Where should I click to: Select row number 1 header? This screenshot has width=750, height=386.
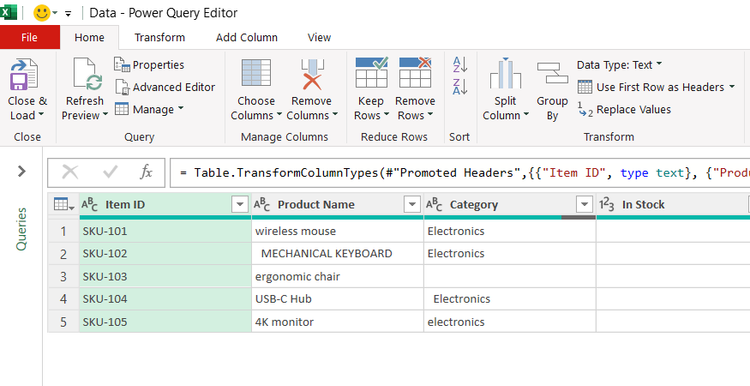(x=63, y=231)
